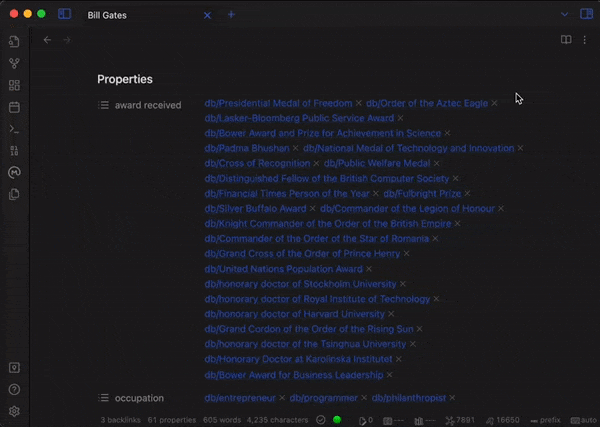This screenshot has height=427, width=600.
Task: Click the binary 01 10 ribbon icon
Action: pyautogui.click(x=14, y=151)
